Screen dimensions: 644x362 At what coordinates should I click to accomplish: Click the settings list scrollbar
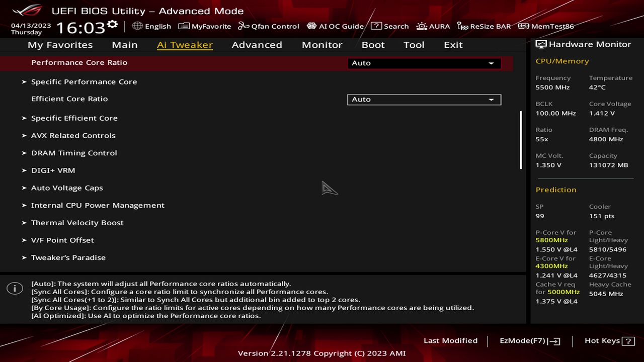(521, 140)
